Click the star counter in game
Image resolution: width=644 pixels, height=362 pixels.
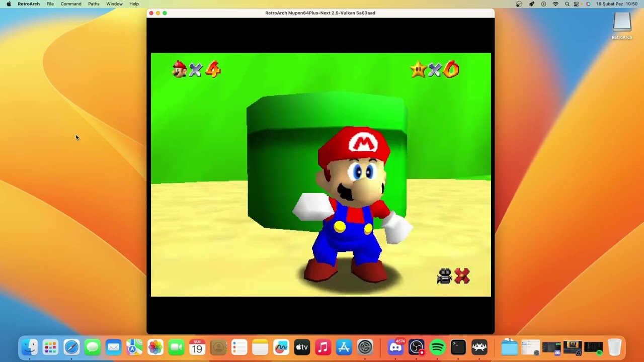pos(435,69)
